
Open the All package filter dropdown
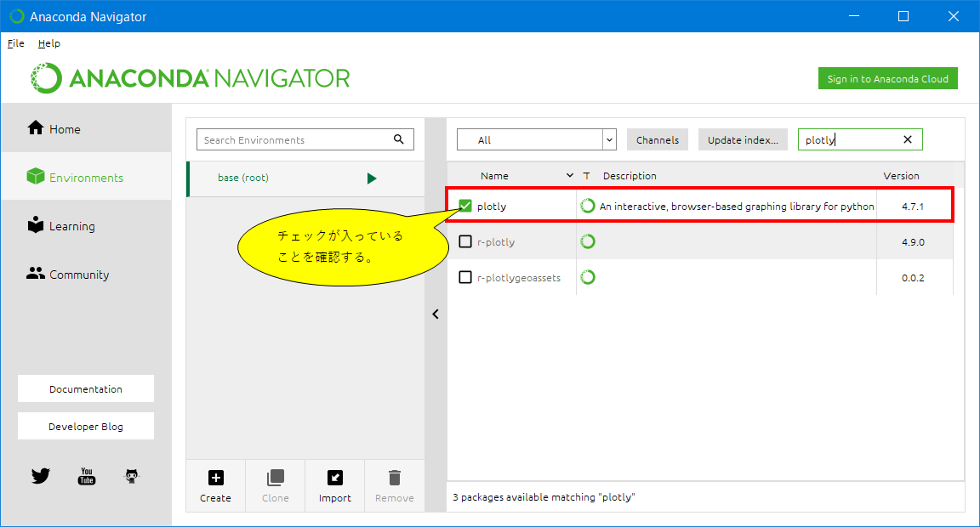click(x=537, y=140)
